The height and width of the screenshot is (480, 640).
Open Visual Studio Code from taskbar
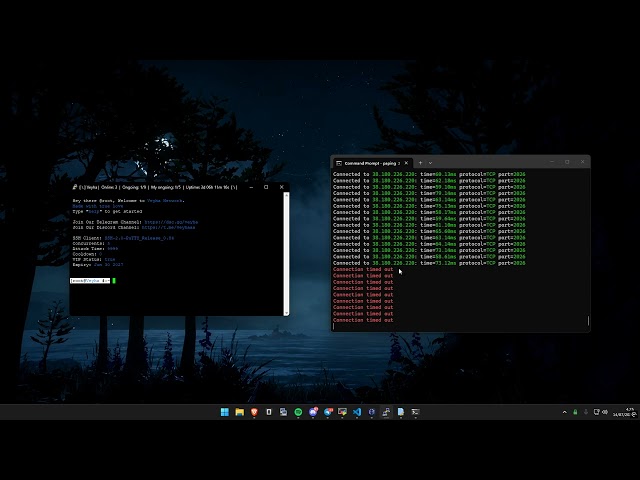coord(357,412)
